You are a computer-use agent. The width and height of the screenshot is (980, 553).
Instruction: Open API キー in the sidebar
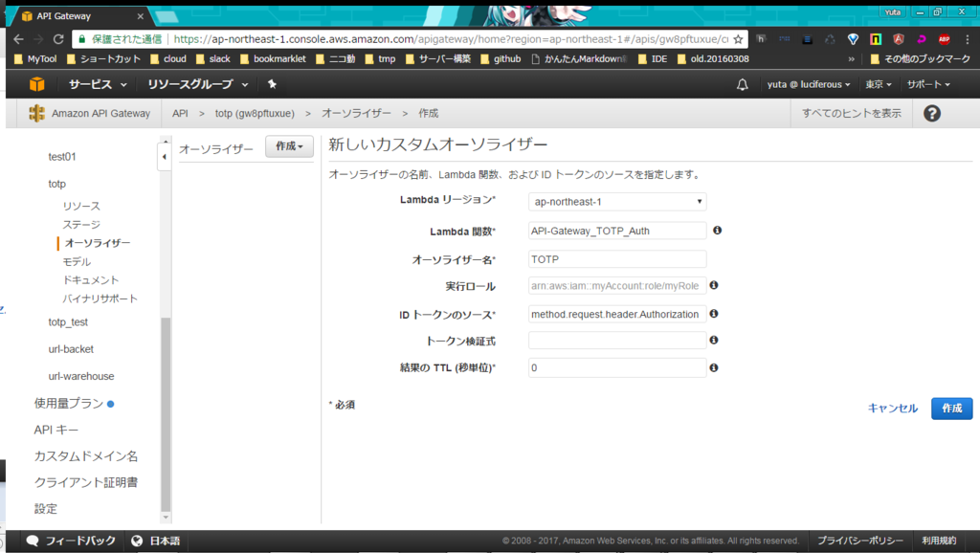[x=56, y=430]
